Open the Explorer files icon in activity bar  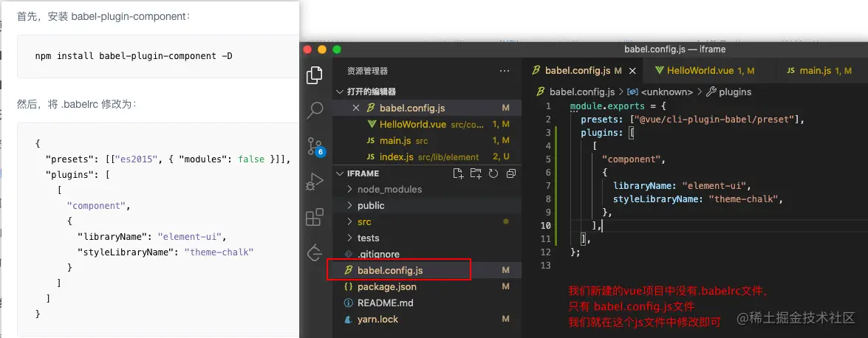pos(315,75)
